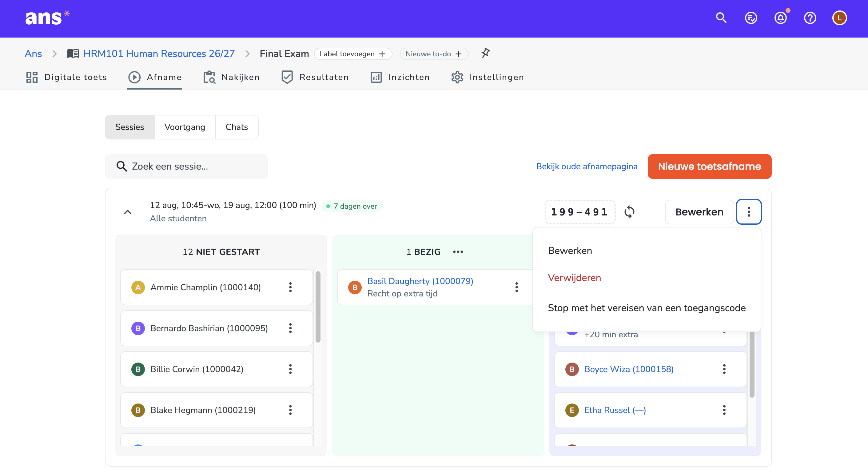The height and width of the screenshot is (474, 868).
Task: Open the Inzichten tab
Action: point(400,77)
